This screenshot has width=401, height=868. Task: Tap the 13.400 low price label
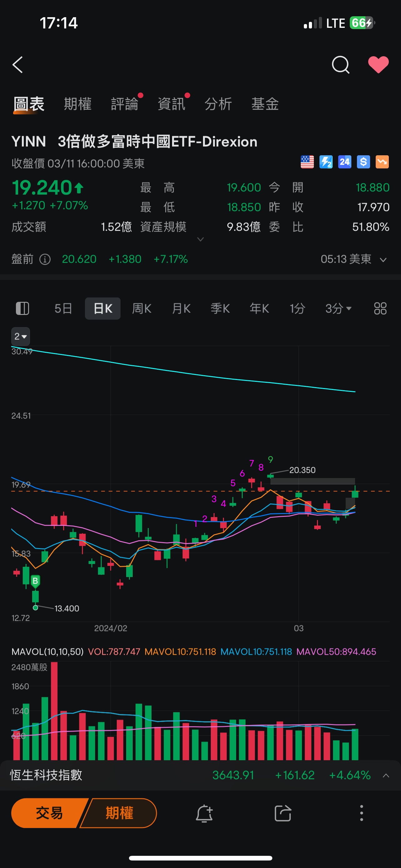pyautogui.click(x=67, y=609)
